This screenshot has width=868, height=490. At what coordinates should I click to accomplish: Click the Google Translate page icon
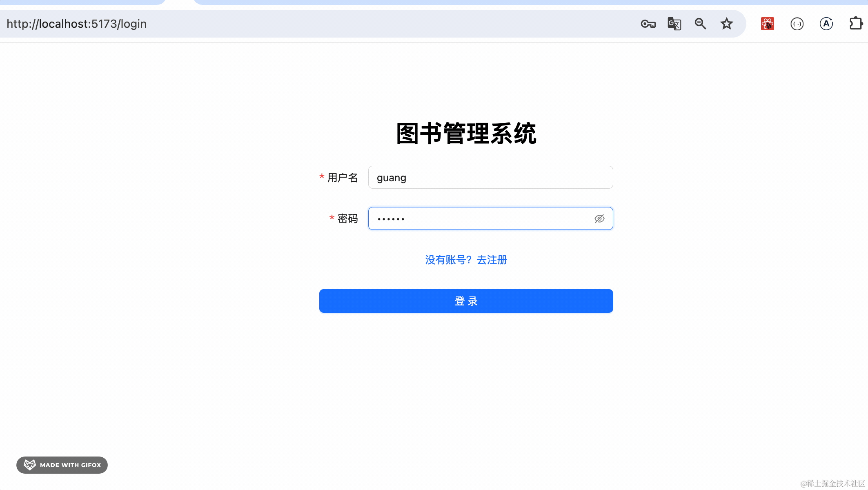(x=674, y=24)
